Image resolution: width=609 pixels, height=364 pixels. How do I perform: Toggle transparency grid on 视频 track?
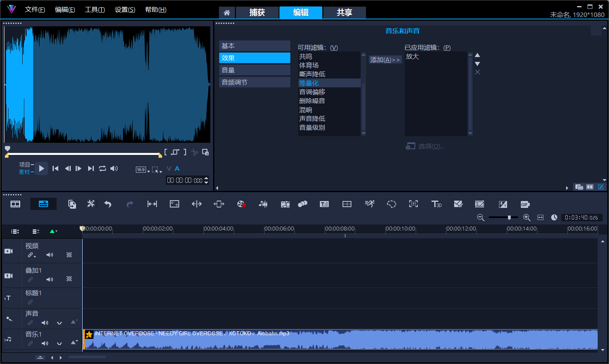(x=69, y=255)
